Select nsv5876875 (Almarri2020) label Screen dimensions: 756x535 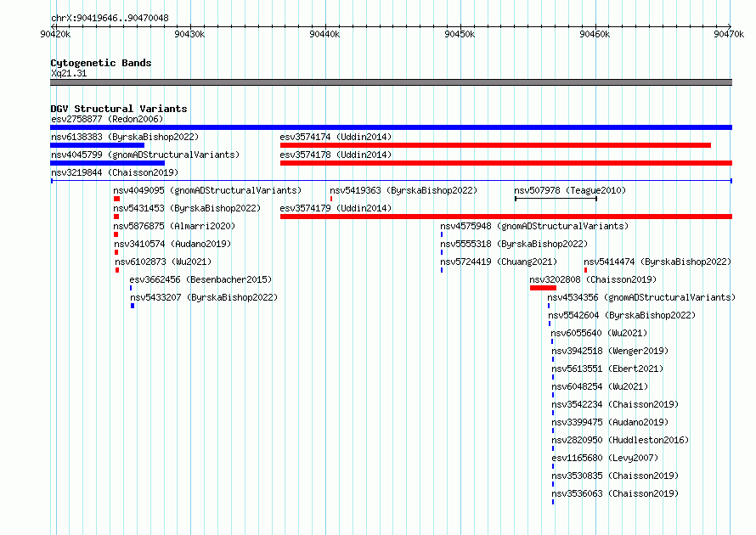174,226
